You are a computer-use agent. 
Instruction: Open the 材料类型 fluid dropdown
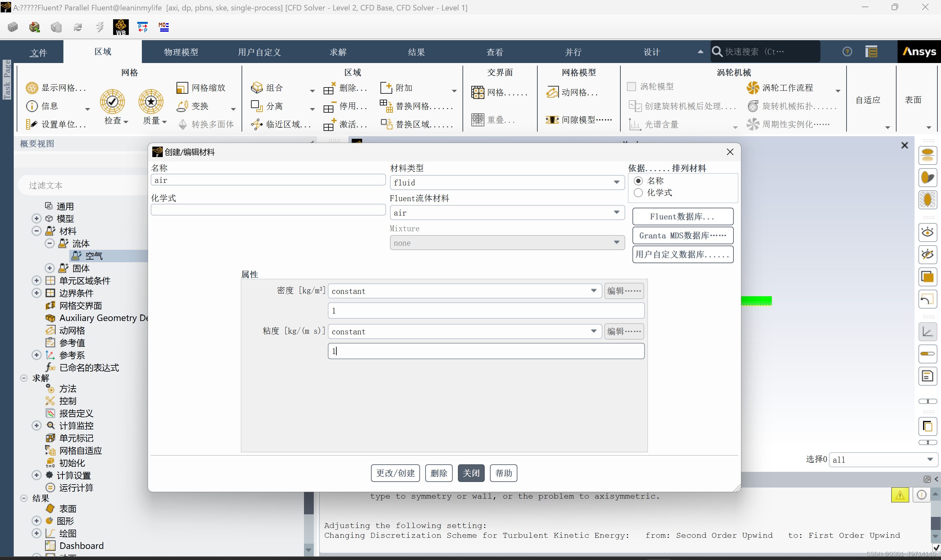click(507, 183)
